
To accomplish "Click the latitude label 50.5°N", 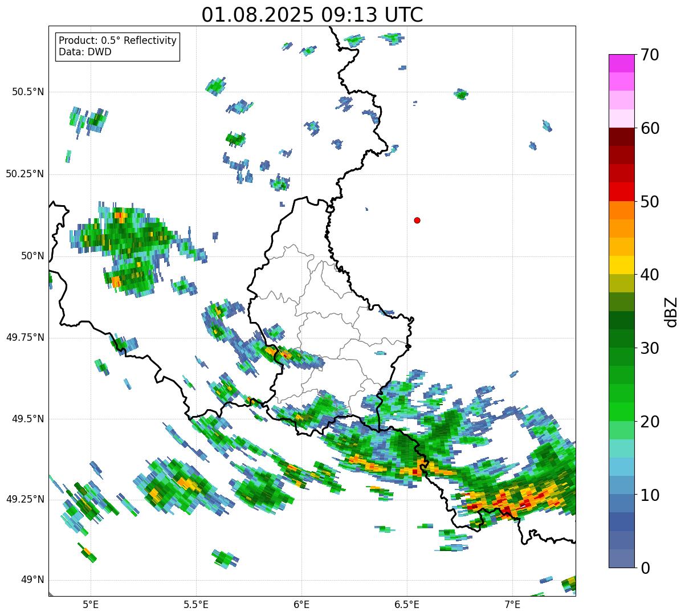I will (28, 92).
